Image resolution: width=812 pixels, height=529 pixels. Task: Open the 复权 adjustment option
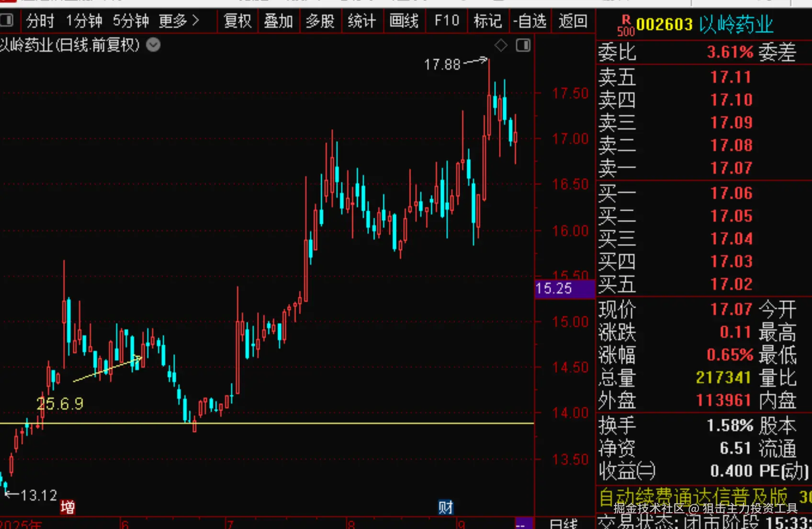[x=237, y=21]
